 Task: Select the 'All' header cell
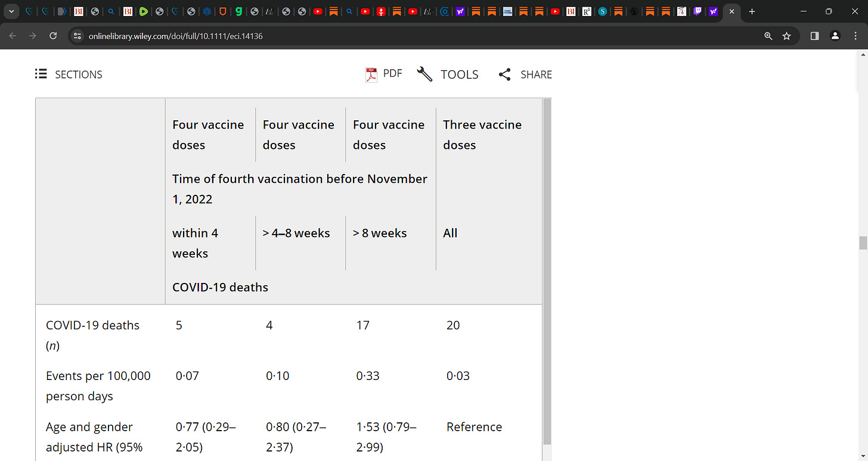click(450, 233)
